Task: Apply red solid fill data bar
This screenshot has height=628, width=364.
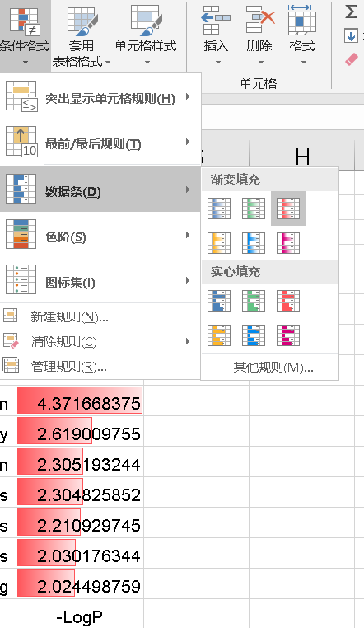Action: click(288, 301)
